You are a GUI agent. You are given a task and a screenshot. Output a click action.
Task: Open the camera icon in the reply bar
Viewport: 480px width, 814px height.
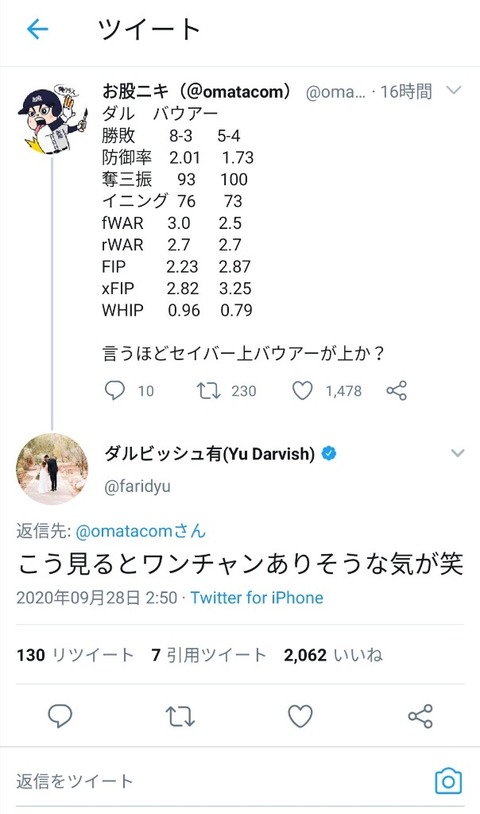448,781
